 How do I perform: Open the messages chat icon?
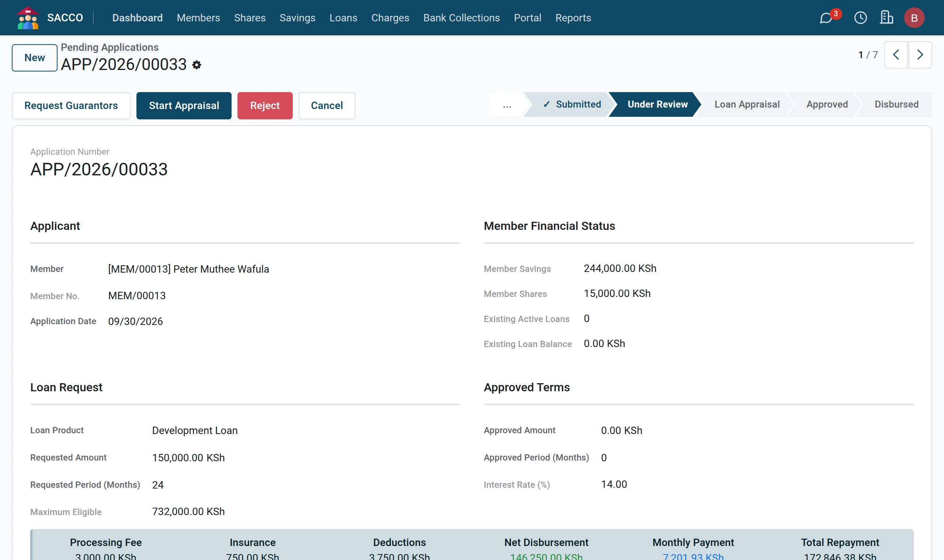pyautogui.click(x=826, y=18)
